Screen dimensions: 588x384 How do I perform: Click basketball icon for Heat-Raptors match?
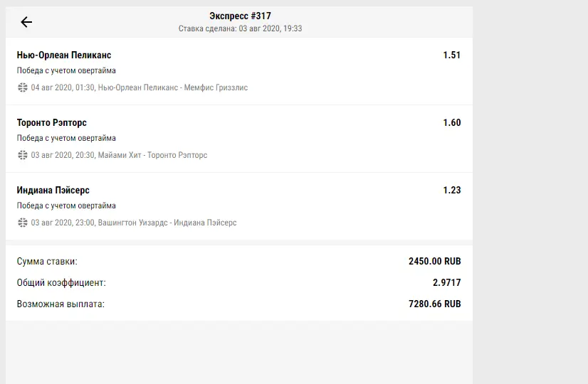23,155
